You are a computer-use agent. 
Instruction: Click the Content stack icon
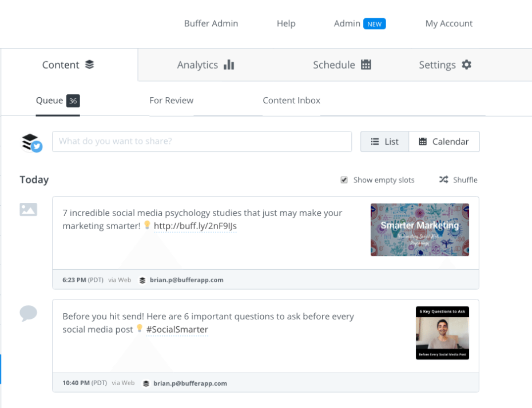coord(89,65)
